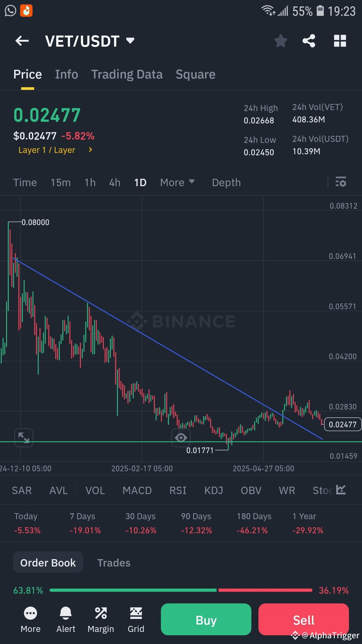Toggle the KDJ indicator

tap(214, 490)
